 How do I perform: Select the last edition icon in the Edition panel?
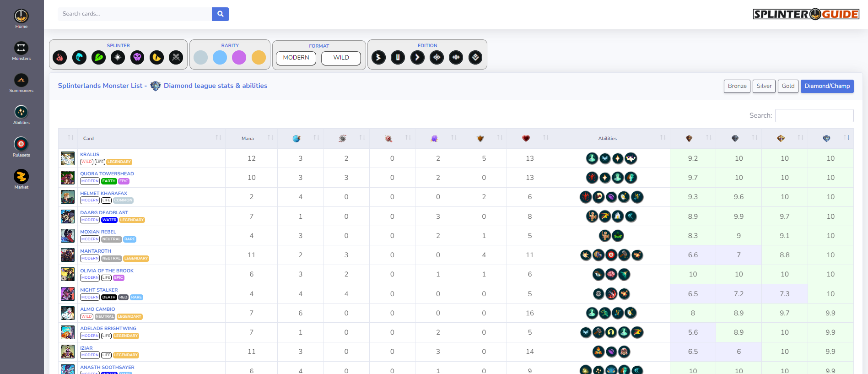pos(475,57)
